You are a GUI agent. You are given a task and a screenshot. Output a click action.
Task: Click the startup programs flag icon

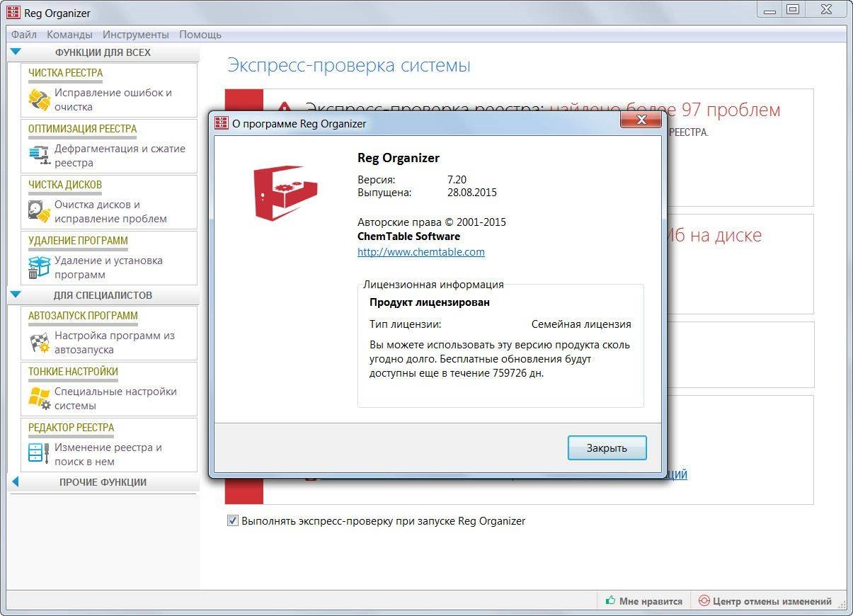39,343
